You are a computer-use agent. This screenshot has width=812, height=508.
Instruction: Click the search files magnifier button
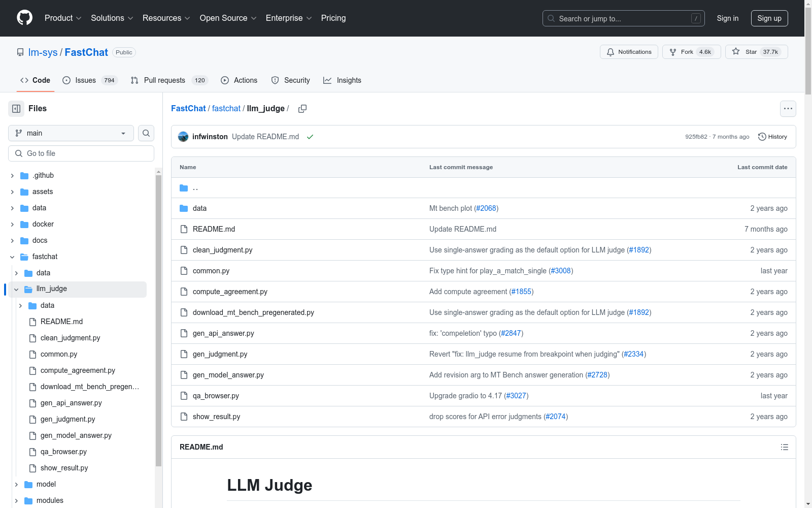tap(146, 133)
